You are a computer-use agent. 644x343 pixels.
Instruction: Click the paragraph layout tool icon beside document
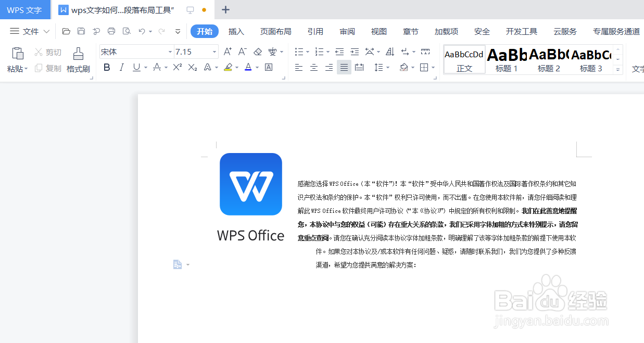178,265
